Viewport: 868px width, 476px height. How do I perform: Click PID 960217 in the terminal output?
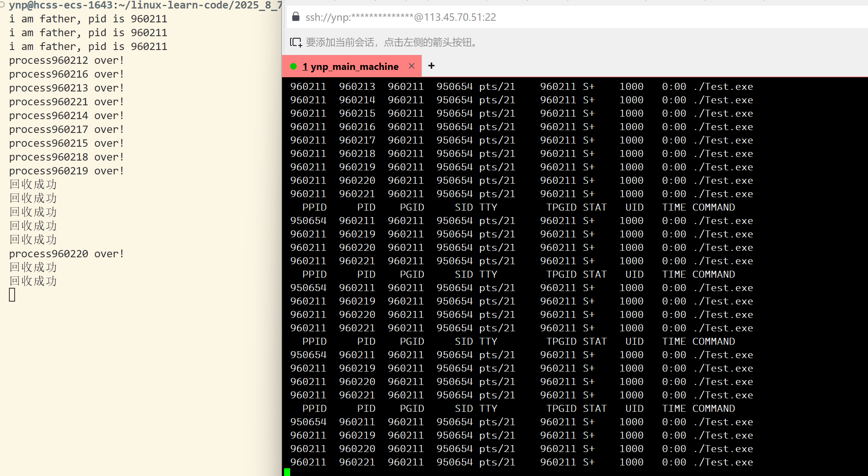pos(357,140)
